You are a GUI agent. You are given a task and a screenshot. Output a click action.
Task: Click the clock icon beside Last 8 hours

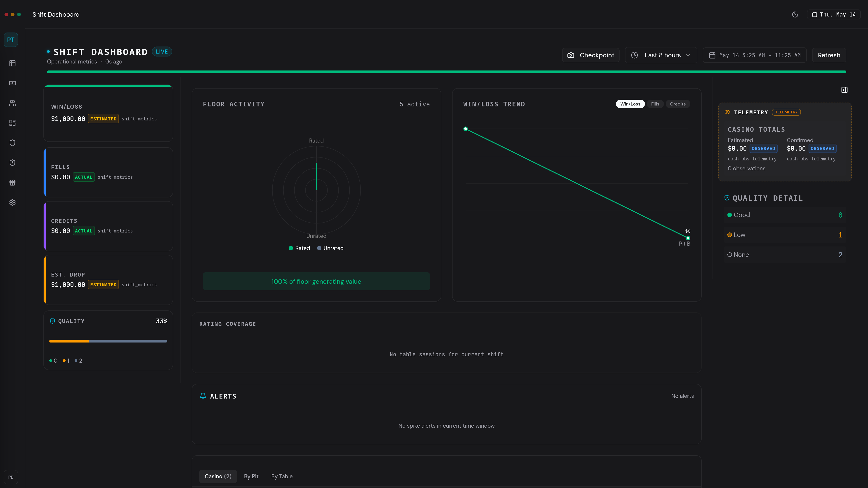click(x=634, y=55)
